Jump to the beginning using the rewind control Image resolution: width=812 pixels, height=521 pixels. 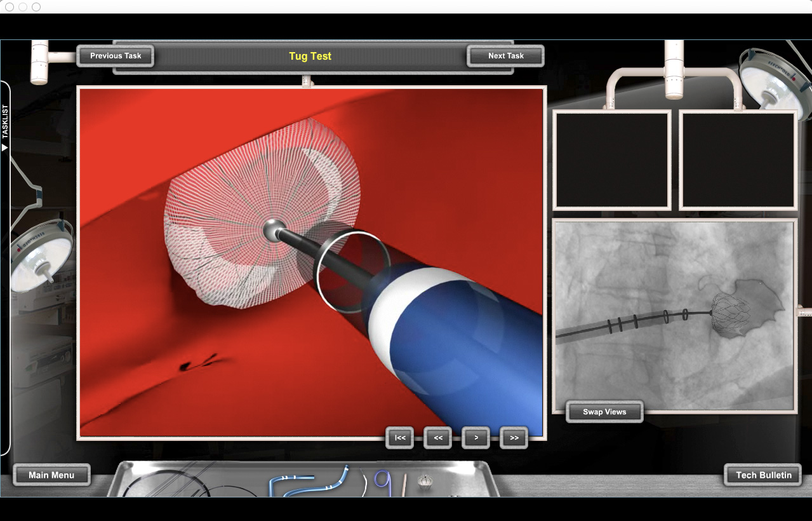(x=399, y=438)
